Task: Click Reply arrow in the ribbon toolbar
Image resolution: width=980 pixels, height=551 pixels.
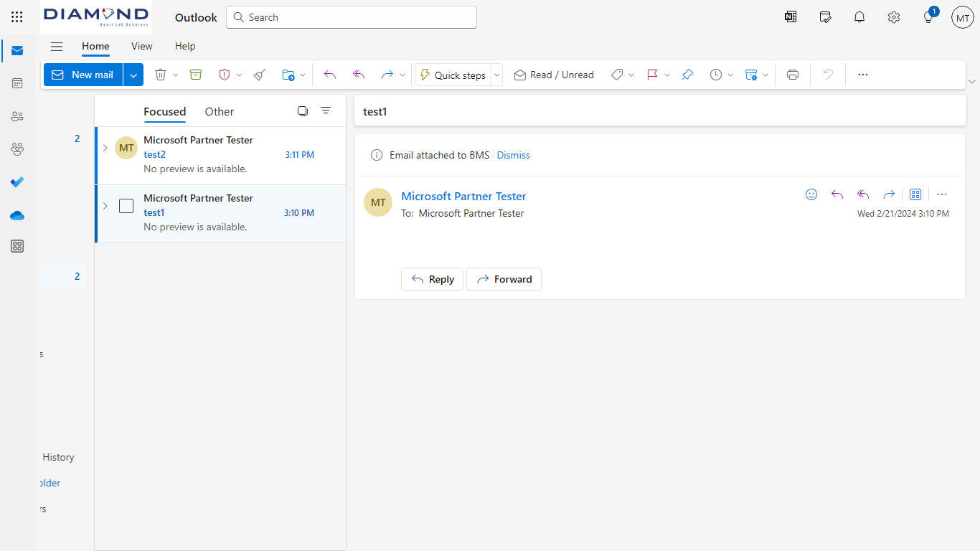Action: point(330,75)
